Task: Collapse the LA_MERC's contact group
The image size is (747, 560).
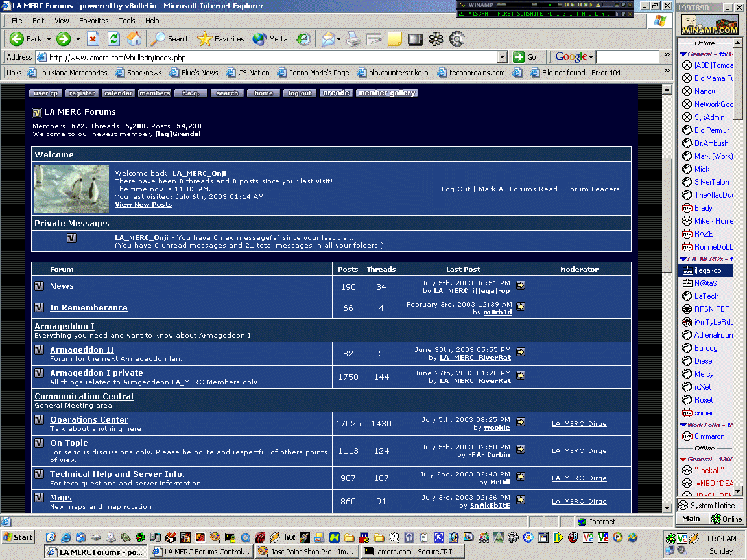Action: [682, 259]
